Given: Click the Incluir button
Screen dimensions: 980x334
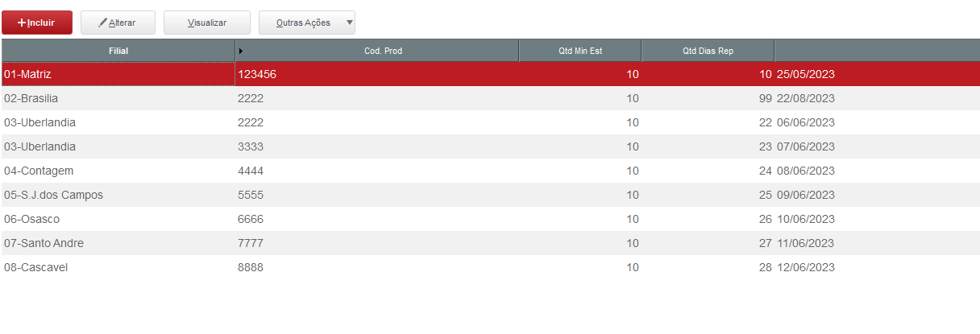Looking at the screenshot, I should [37, 23].
